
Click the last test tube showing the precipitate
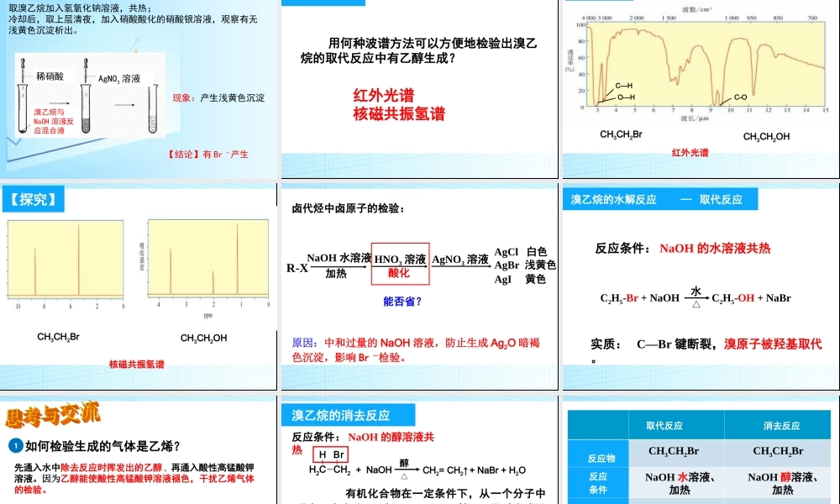[153, 108]
